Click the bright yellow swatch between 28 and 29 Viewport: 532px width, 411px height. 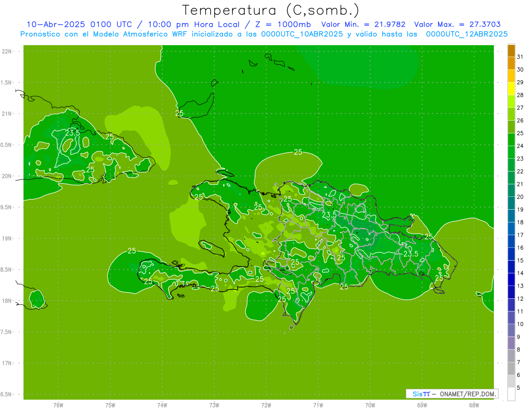tap(511, 89)
